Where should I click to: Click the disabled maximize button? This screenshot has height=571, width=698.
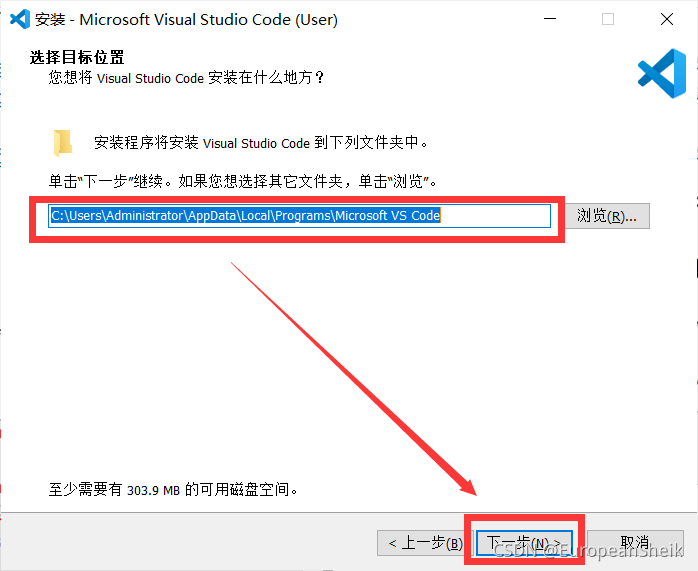tap(608, 19)
